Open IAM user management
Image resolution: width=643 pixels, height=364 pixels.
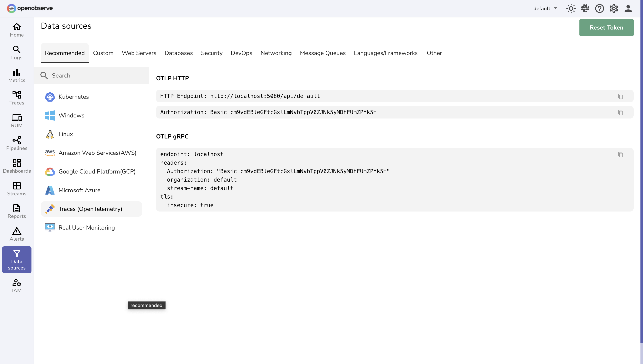click(17, 285)
